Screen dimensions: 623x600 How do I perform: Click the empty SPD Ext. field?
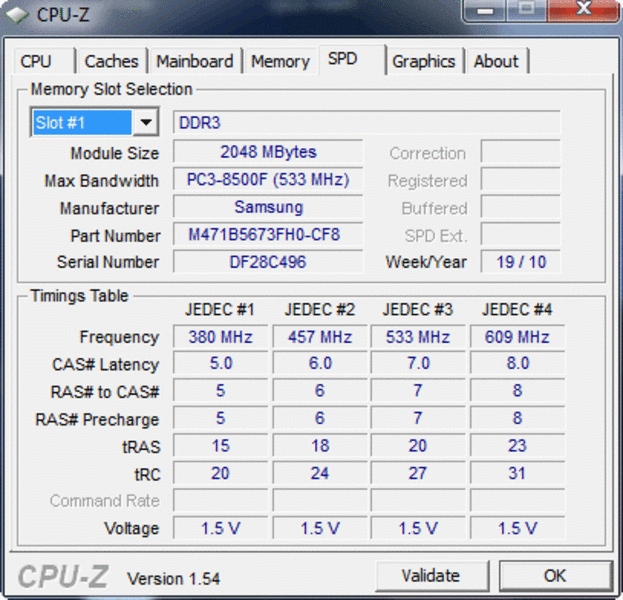521,234
